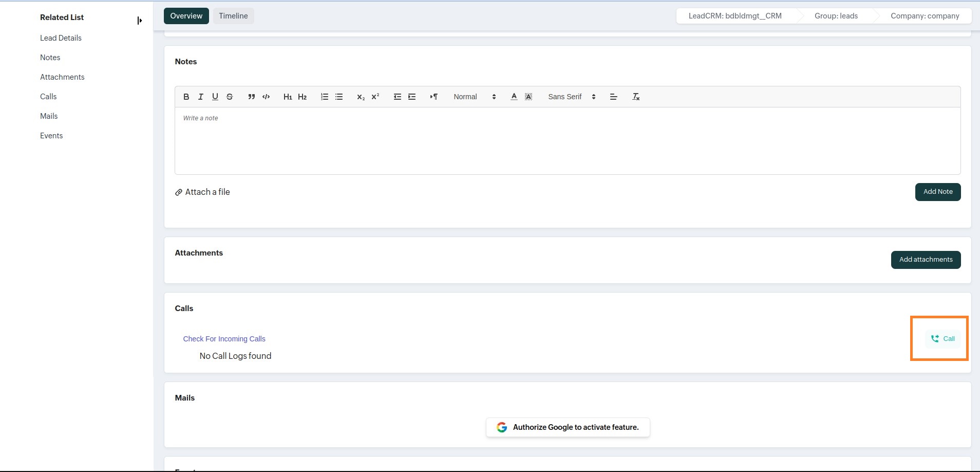Image resolution: width=980 pixels, height=472 pixels.
Task: Toggle right-to-left text direction
Action: coord(434,97)
